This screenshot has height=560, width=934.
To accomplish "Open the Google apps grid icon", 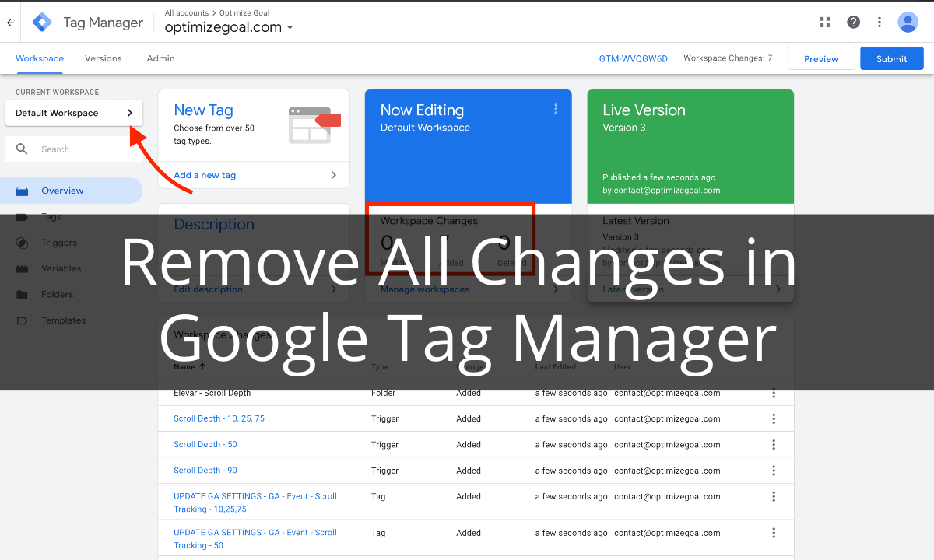I will tap(825, 23).
